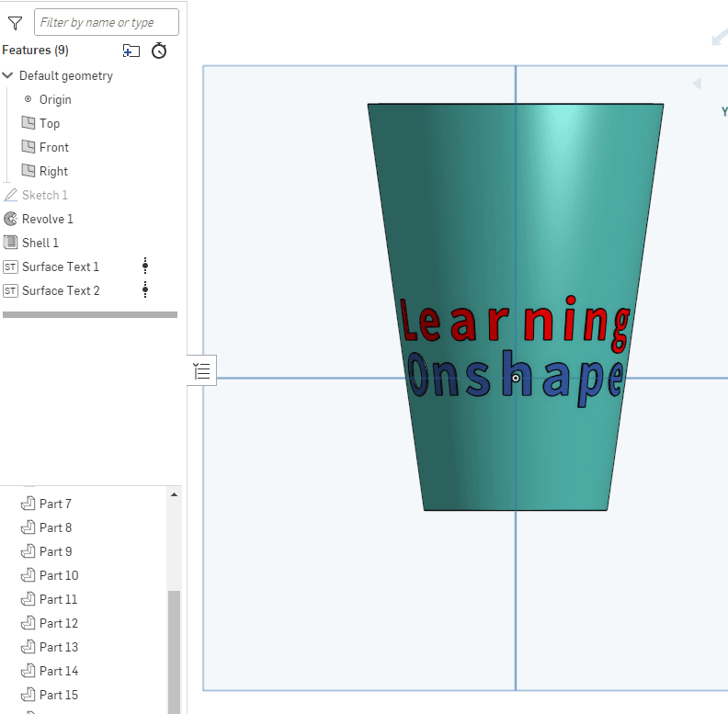Click the parts list scrollbar up arrow
Screen dimensions: 728x714
coord(174,494)
